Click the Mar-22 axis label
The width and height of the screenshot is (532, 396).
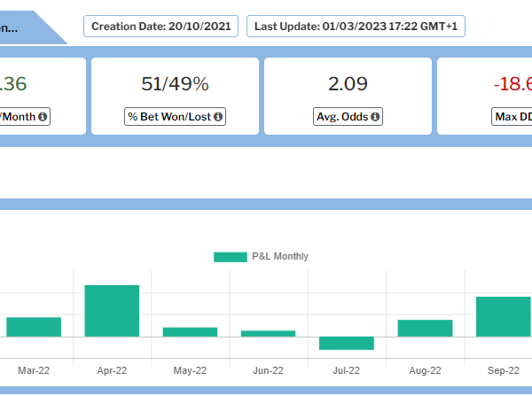click(34, 370)
